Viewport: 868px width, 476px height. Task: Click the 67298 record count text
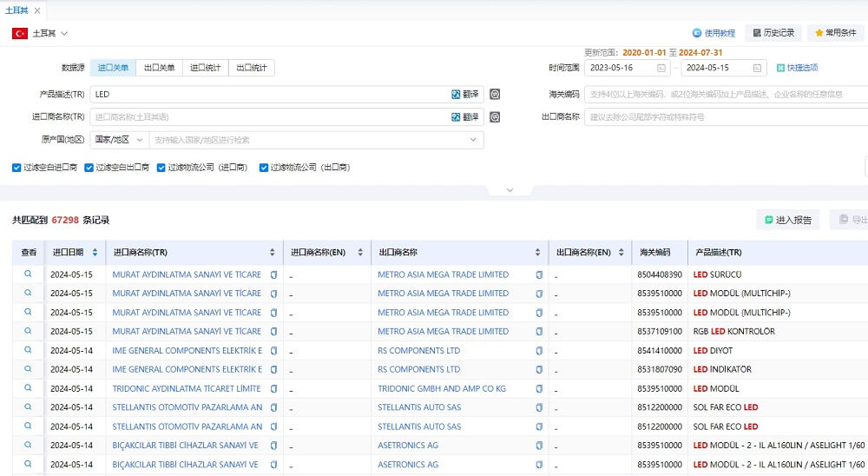pos(65,220)
